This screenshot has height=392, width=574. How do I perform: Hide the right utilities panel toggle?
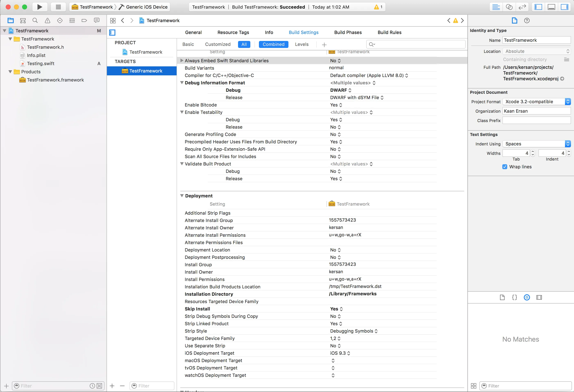(564, 7)
